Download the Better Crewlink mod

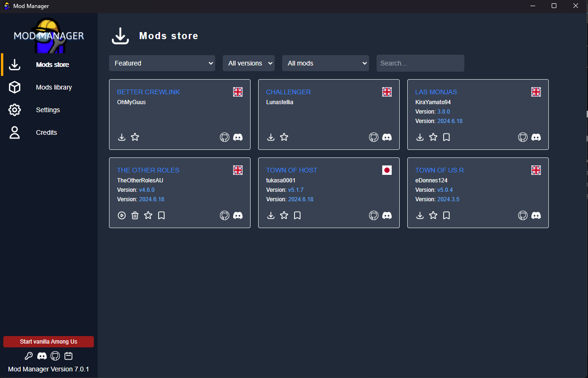[122, 137]
